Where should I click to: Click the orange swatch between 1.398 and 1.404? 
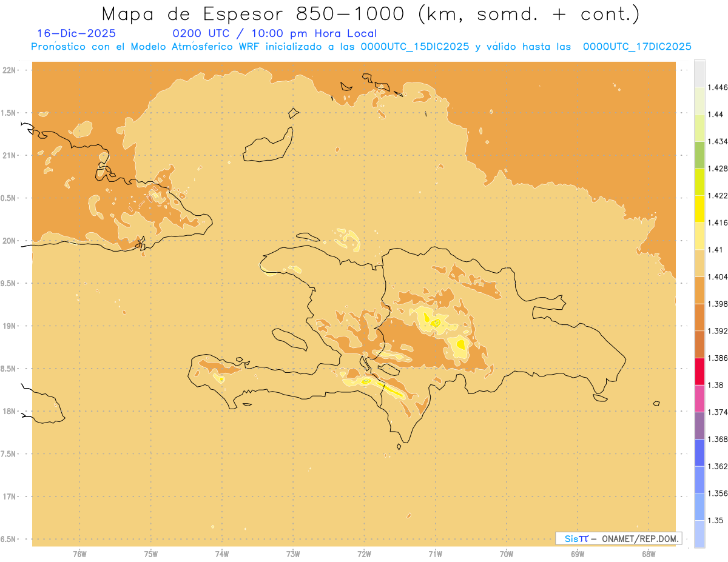pyautogui.click(x=699, y=290)
